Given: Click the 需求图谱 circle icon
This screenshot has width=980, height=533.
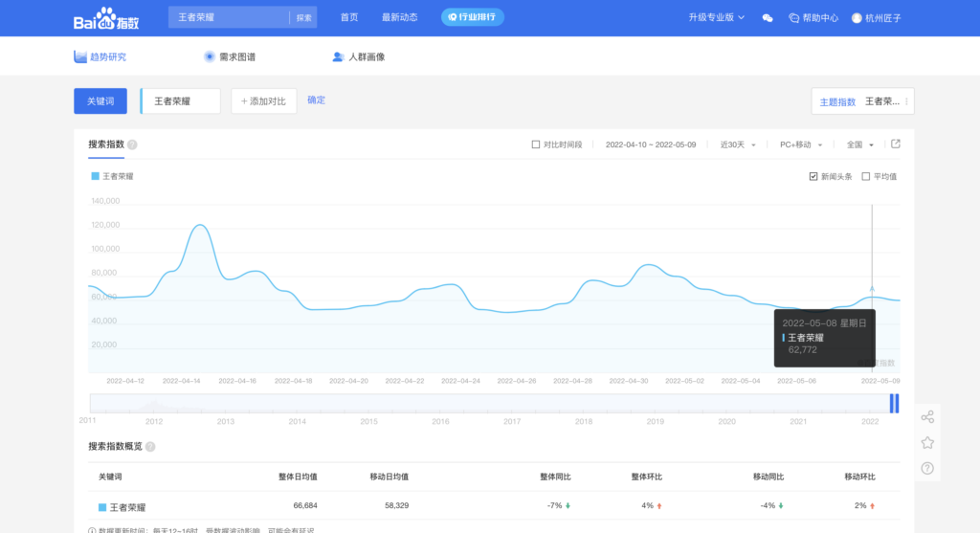Looking at the screenshot, I should [210, 56].
